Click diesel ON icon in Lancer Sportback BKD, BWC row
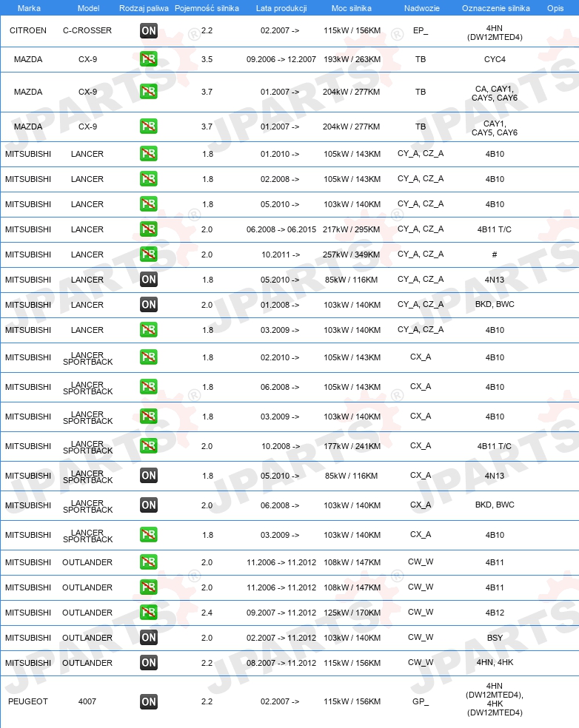 click(149, 505)
